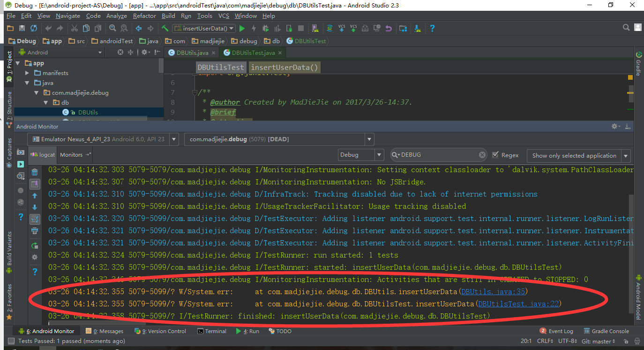The image size is (644, 350).
Task: Select the logcat tab
Action: click(43, 155)
